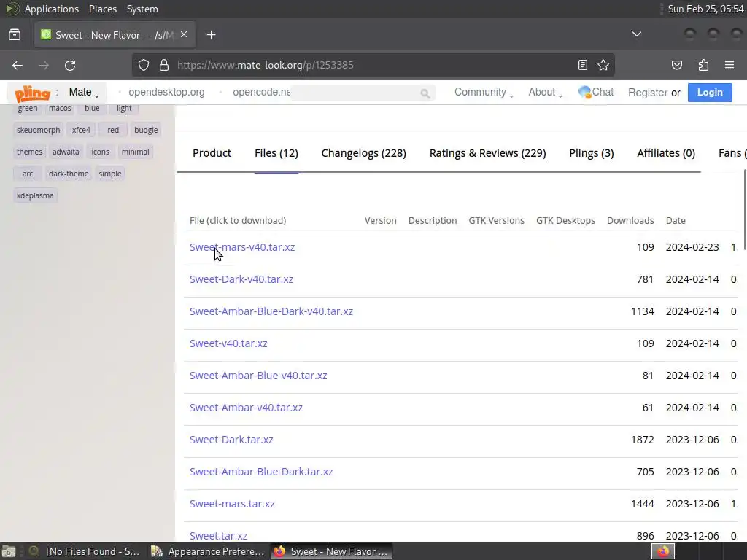Open the Chat bubble icon
This screenshot has width=747, height=560.
[x=584, y=92]
